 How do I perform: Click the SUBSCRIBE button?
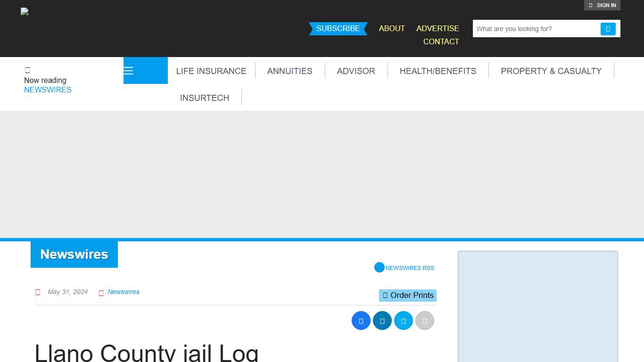point(338,28)
